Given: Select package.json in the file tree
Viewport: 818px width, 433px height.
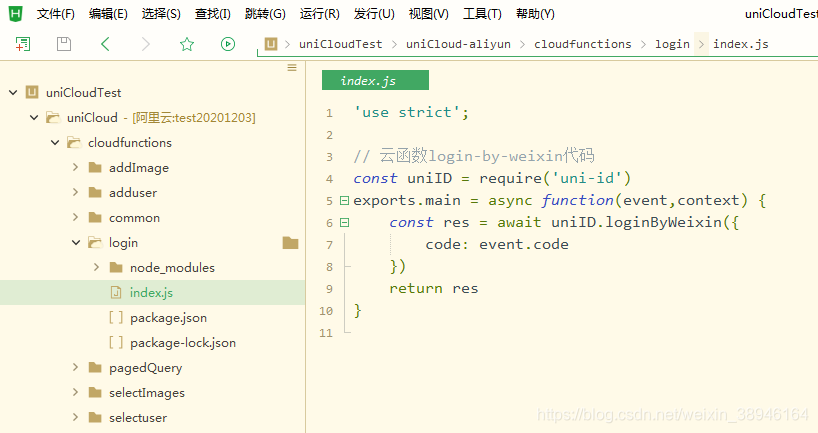Looking at the screenshot, I should 169,318.
